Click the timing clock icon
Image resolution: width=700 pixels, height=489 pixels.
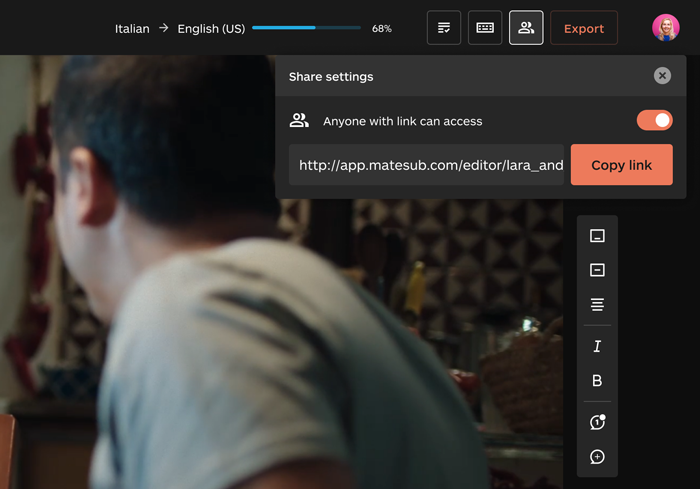point(597,422)
